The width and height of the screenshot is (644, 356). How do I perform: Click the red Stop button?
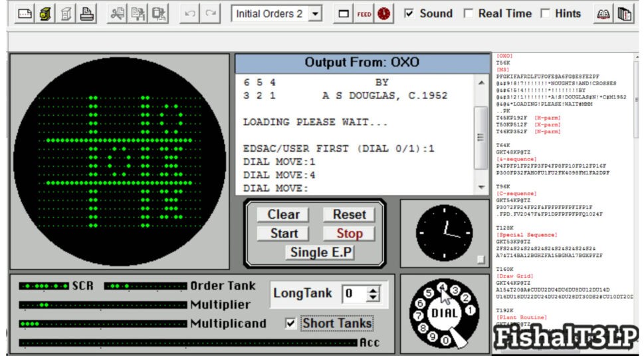pyautogui.click(x=349, y=233)
